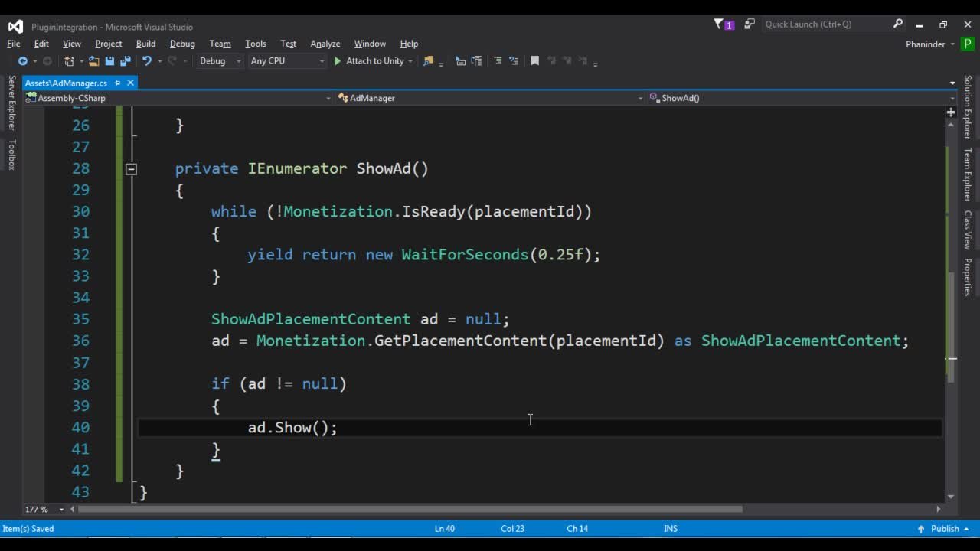Click the bookmark icon in the toolbar
This screenshot has height=551, width=980.
click(x=534, y=61)
